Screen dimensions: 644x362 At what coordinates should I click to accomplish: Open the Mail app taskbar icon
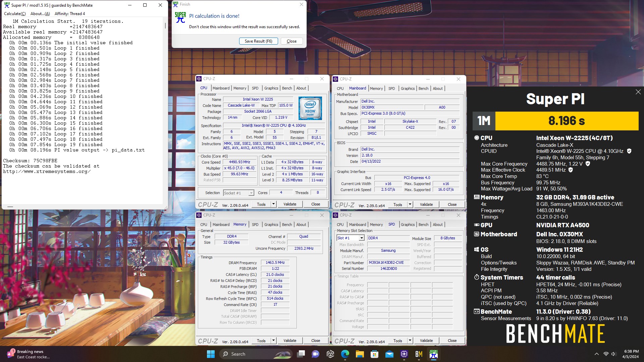tap(389, 354)
